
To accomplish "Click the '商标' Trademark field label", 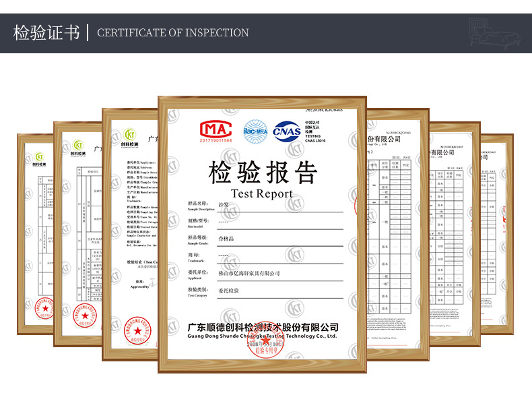I will point(194,255).
